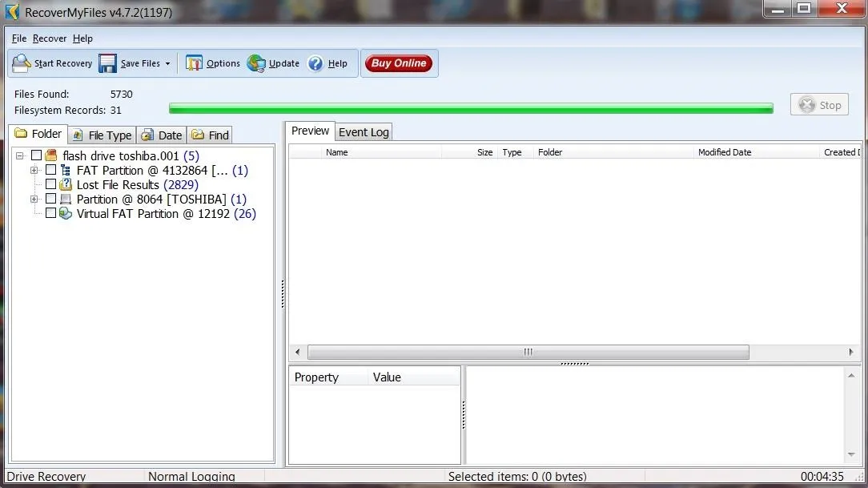868x488 pixels.
Task: Check the flash drive toshiba.001 checkbox
Action: tap(37, 155)
